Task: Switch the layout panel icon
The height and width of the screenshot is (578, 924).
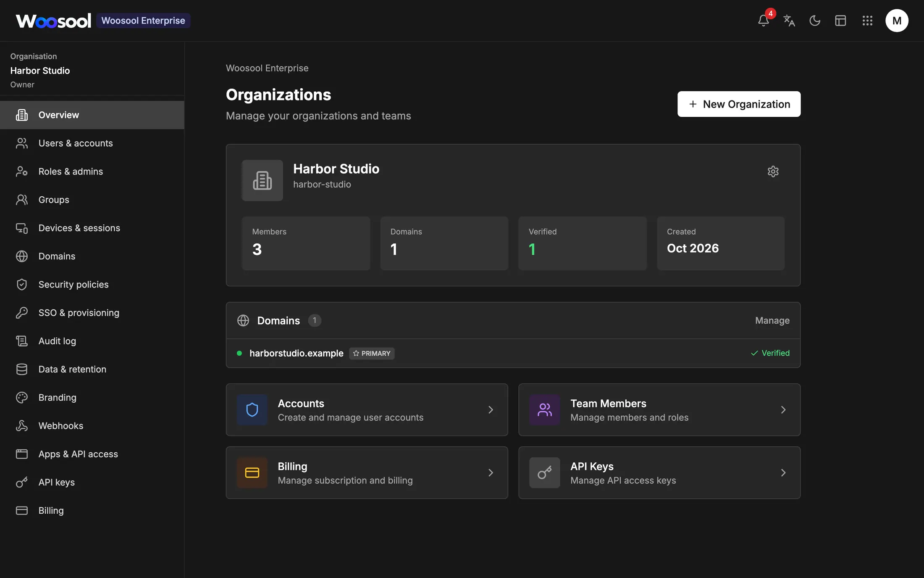Action: coord(840,21)
